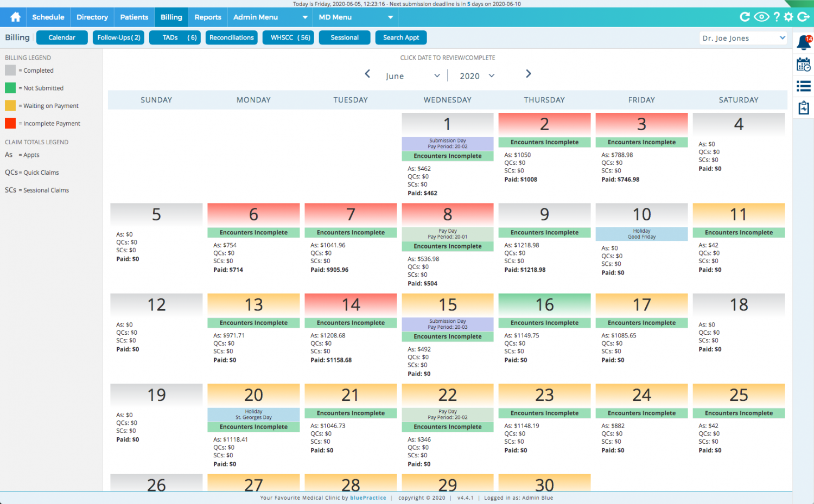This screenshot has width=814, height=504.
Task: Open the Dr. Joe Jones provider dropdown
Action: click(743, 38)
